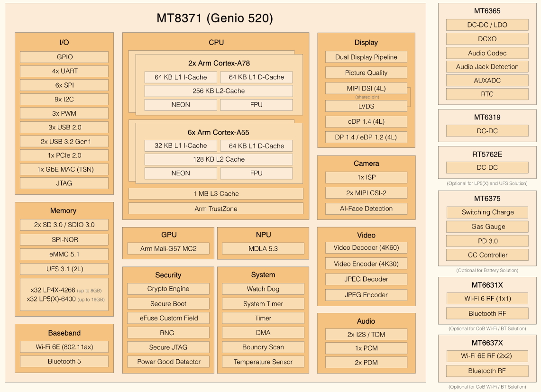
Task: Select the 4x UART block
Action: coord(64,71)
